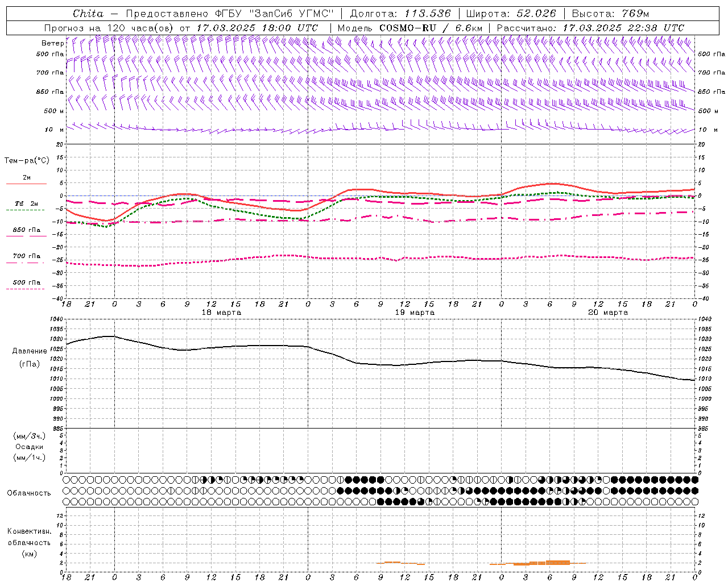Select the left "10 м" wind level label

(x=55, y=130)
